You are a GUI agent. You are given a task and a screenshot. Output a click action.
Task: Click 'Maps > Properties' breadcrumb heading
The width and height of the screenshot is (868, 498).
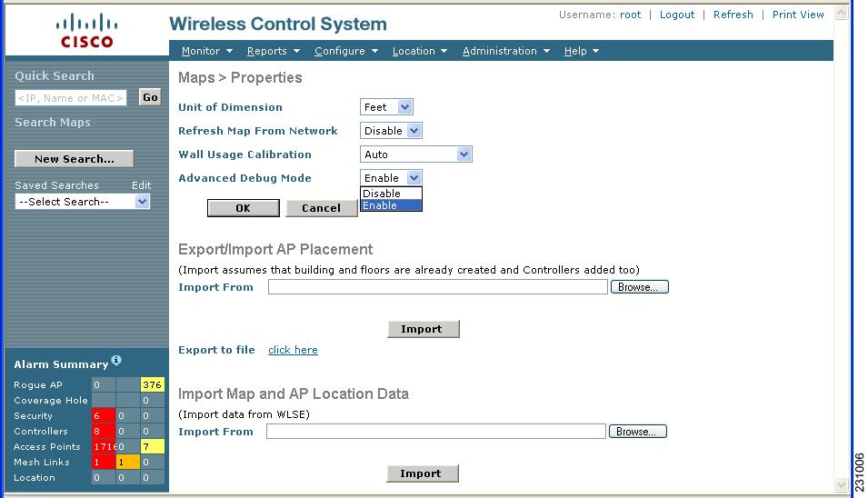coord(240,77)
